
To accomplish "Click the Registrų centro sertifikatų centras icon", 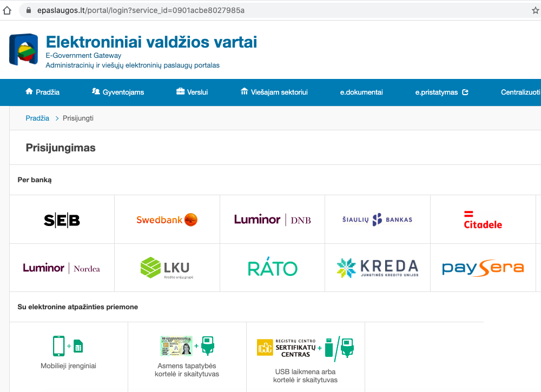I will 305,349.
